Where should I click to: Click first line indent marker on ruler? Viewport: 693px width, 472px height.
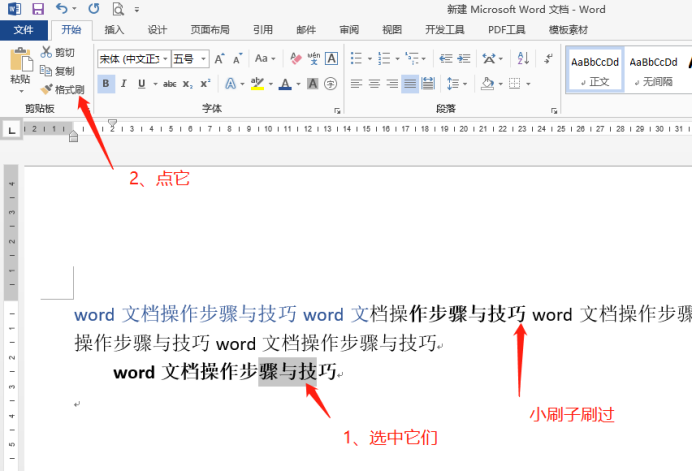[x=113, y=123]
